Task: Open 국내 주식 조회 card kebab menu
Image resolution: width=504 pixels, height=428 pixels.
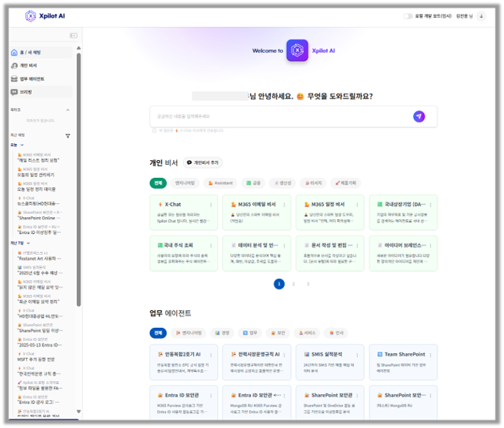Action: coord(211,246)
